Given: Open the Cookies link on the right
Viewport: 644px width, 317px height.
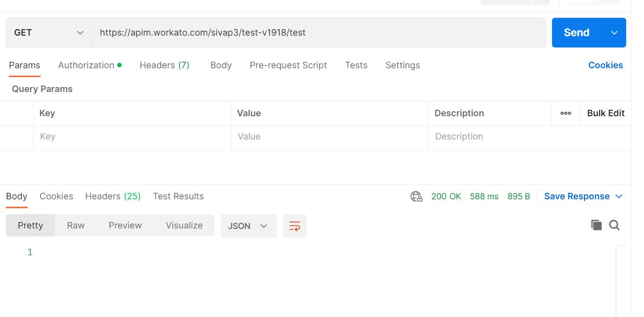Looking at the screenshot, I should coord(605,65).
